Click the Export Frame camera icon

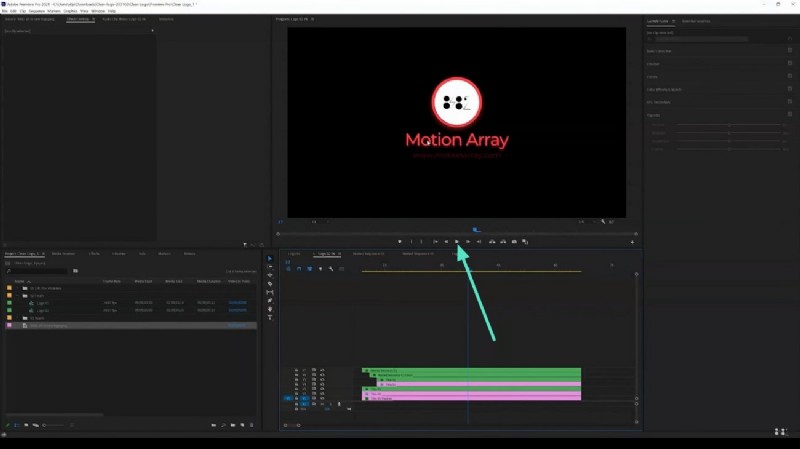click(x=514, y=242)
